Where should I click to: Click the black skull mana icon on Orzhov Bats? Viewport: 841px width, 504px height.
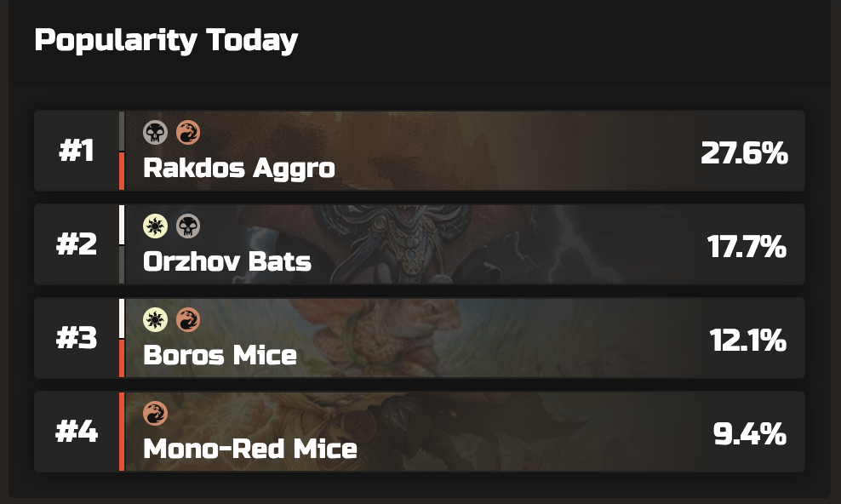(188, 226)
